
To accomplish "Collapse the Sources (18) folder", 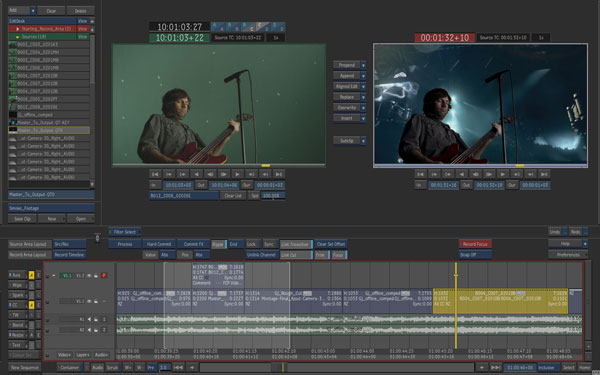I will pos(17,37).
